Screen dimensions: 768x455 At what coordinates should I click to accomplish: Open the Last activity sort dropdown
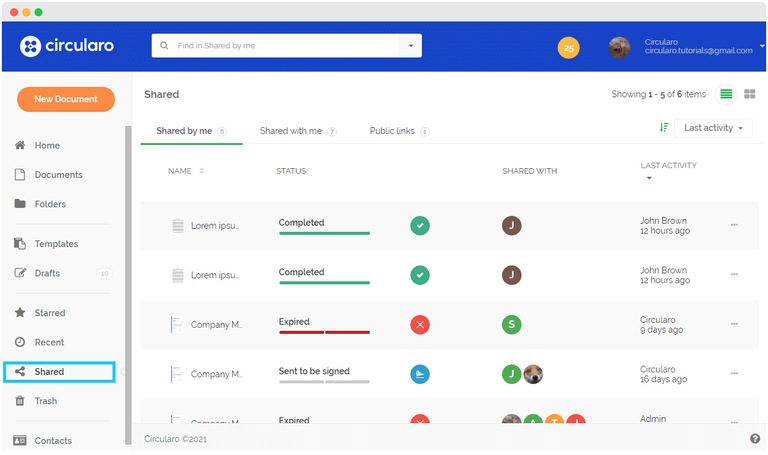[x=714, y=128]
